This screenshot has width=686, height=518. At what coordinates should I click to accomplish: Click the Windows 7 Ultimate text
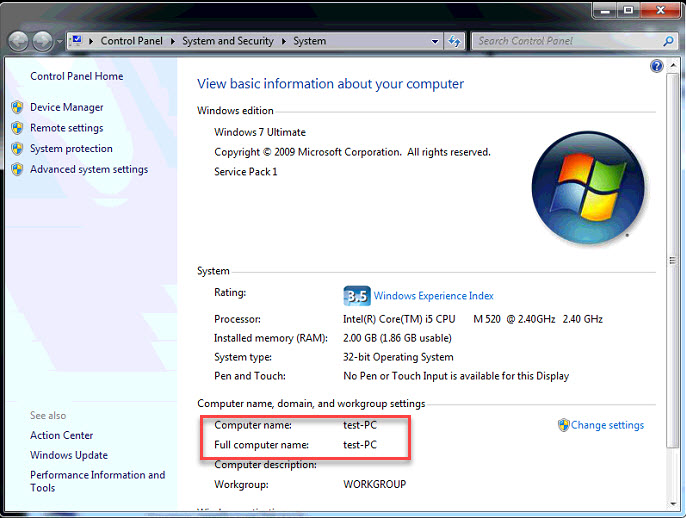click(260, 132)
